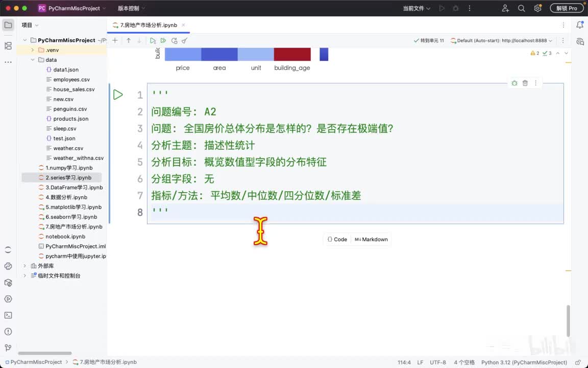Restart kernel icon in notebook toolbar
The height and width of the screenshot is (368, 588).
click(x=174, y=40)
